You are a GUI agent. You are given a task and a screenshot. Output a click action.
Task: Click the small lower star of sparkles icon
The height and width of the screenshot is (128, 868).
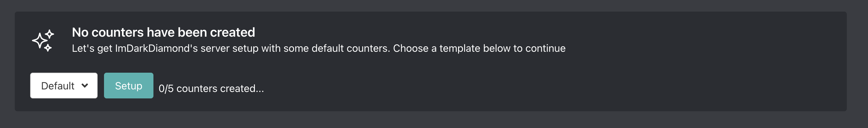[x=48, y=48]
